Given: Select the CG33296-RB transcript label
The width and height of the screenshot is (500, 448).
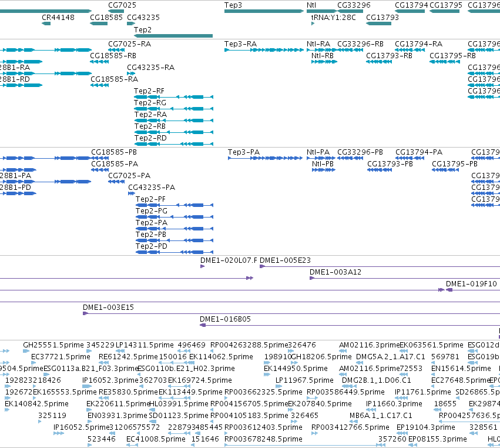Looking at the screenshot, I should [x=360, y=44].
